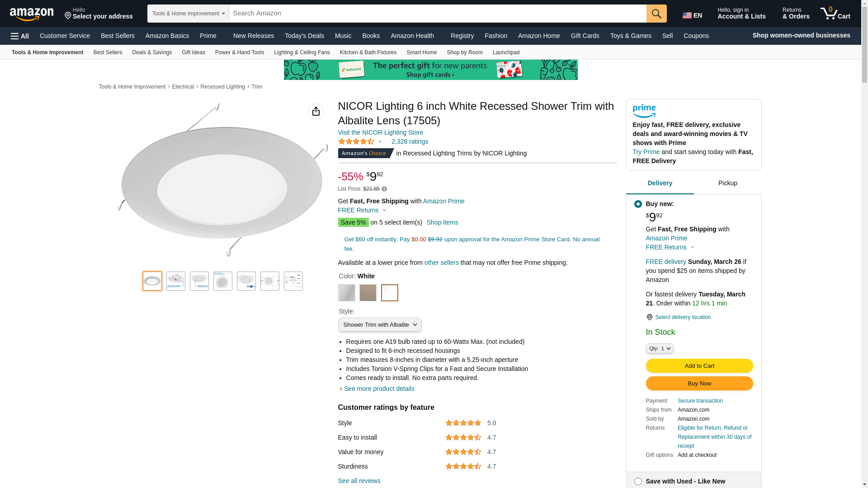Image resolution: width=868 pixels, height=488 pixels.
Task: Click the Add to Cart button
Action: pyautogui.click(x=699, y=366)
